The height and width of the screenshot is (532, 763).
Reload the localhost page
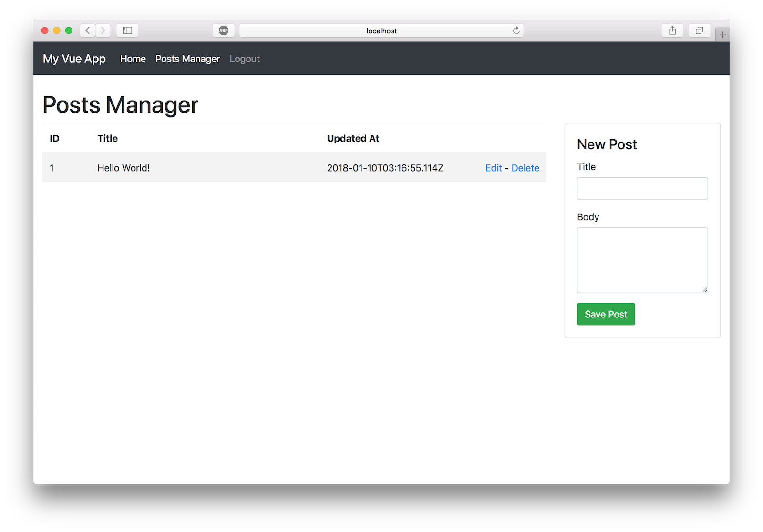(x=516, y=30)
